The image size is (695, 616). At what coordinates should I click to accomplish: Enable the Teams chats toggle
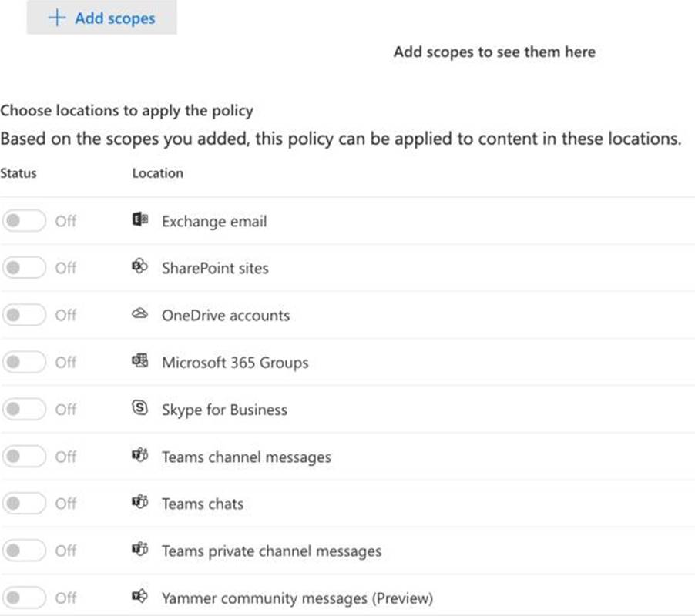pos(24,504)
